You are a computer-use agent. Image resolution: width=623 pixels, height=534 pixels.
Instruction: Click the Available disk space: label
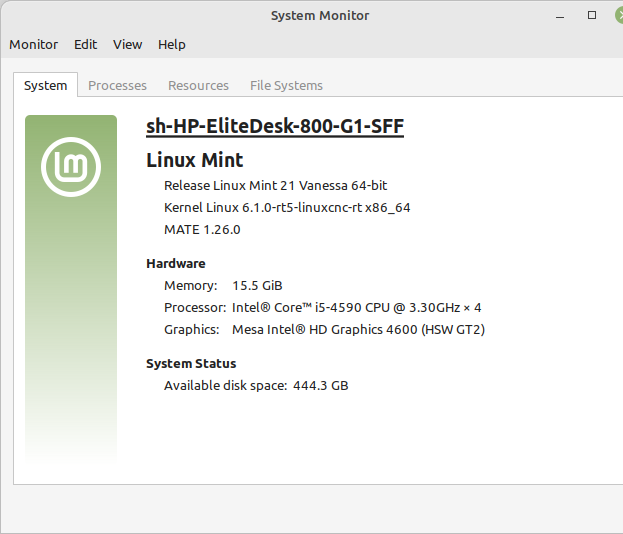click(225, 386)
